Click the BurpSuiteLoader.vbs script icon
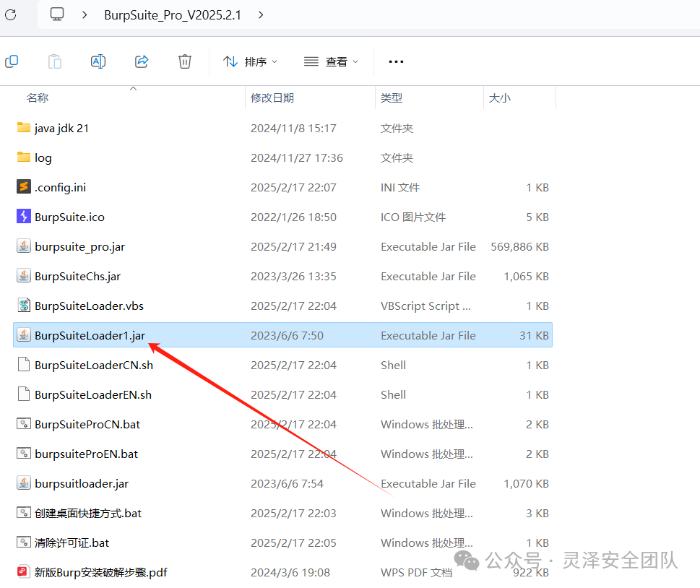Image resolution: width=700 pixels, height=588 pixels. coord(24,305)
